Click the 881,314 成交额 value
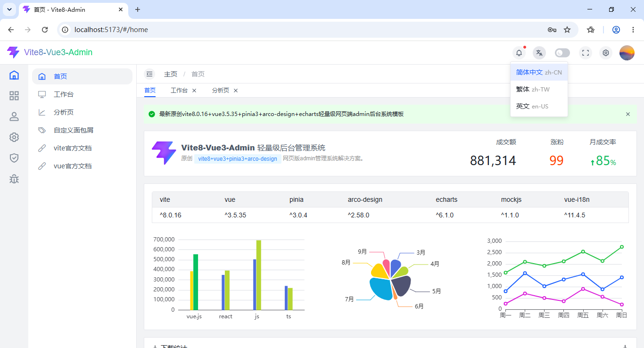 [493, 160]
